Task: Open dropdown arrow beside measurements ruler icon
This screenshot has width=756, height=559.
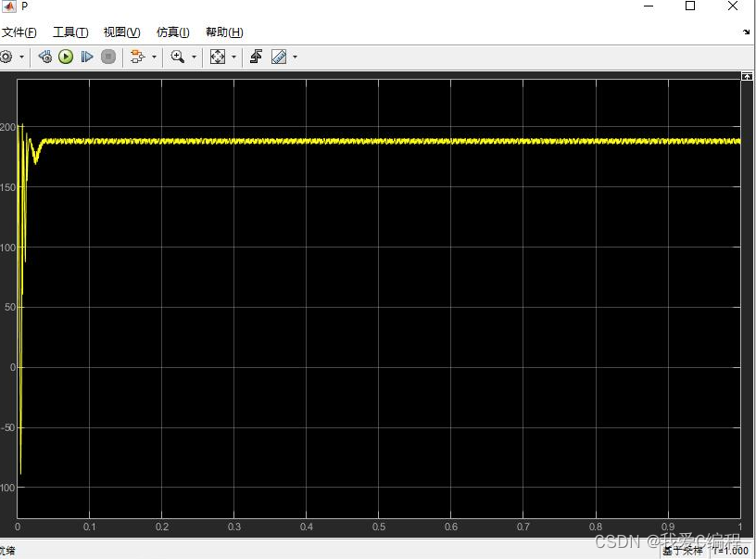Action: [295, 57]
